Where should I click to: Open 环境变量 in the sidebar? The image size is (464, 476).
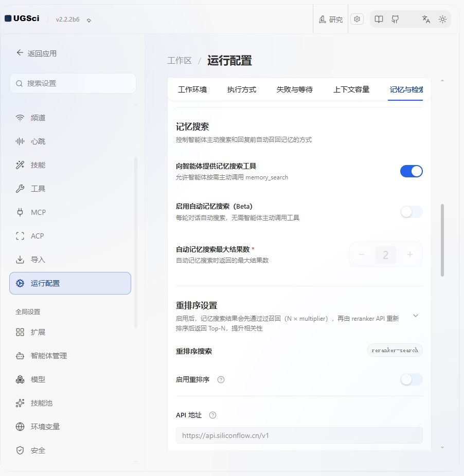coord(70,427)
